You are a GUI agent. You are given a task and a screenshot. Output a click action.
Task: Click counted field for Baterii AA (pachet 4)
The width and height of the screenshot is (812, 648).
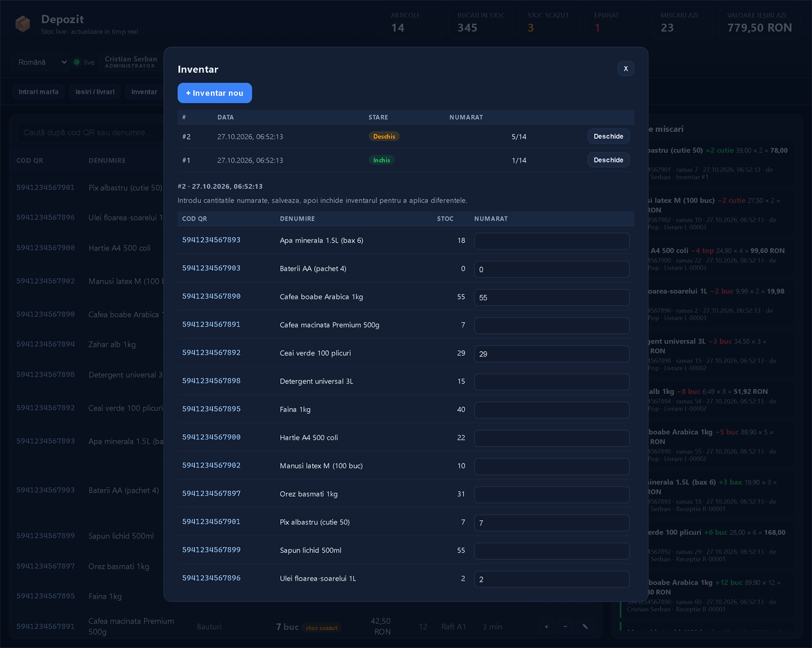(x=552, y=269)
